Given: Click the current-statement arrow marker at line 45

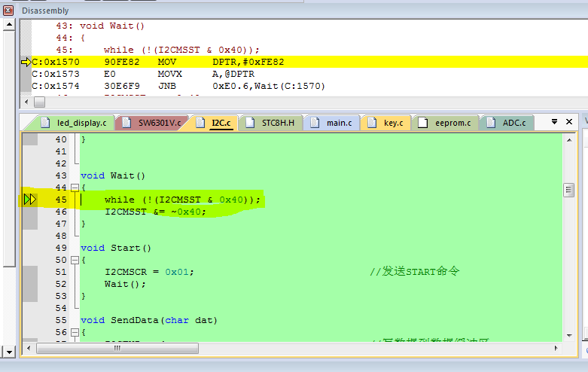Looking at the screenshot, I should [x=30, y=200].
